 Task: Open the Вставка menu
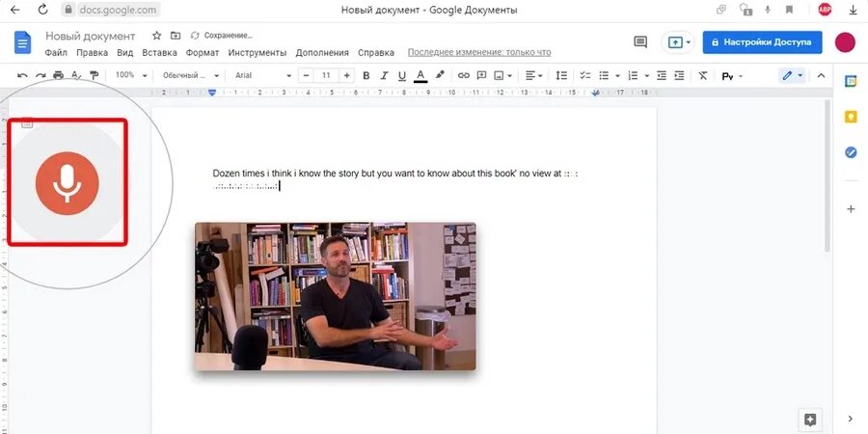click(x=159, y=53)
